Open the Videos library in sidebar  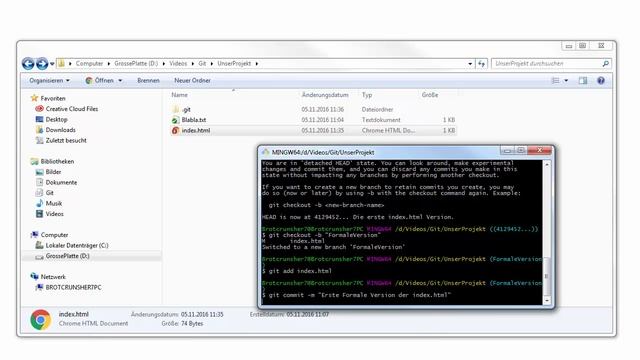(54, 214)
